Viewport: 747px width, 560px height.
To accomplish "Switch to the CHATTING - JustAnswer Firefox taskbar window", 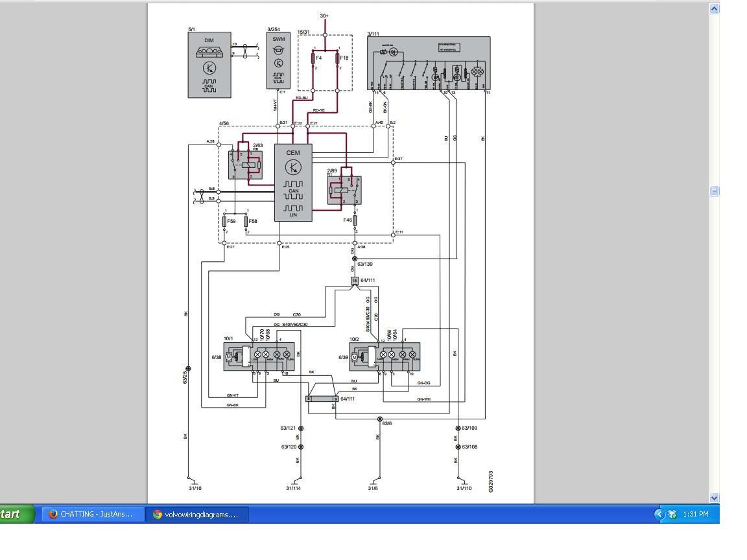I will click(x=93, y=514).
